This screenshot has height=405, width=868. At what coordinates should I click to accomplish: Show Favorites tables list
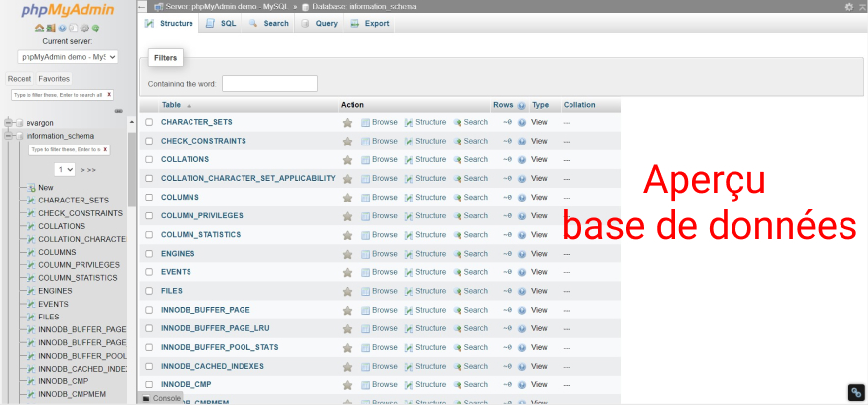click(54, 79)
